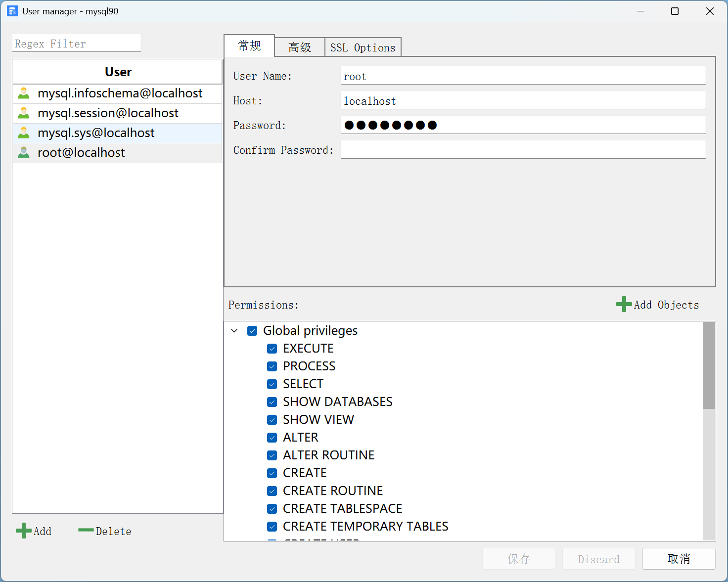Viewport: 728px width, 582px height.
Task: Uncheck the SHOW VIEW privilege
Action: (x=272, y=420)
